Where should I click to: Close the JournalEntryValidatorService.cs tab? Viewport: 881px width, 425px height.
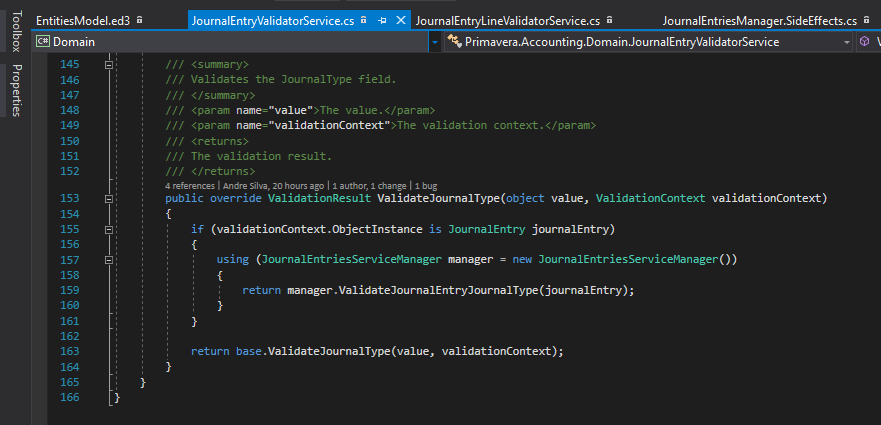[x=401, y=20]
